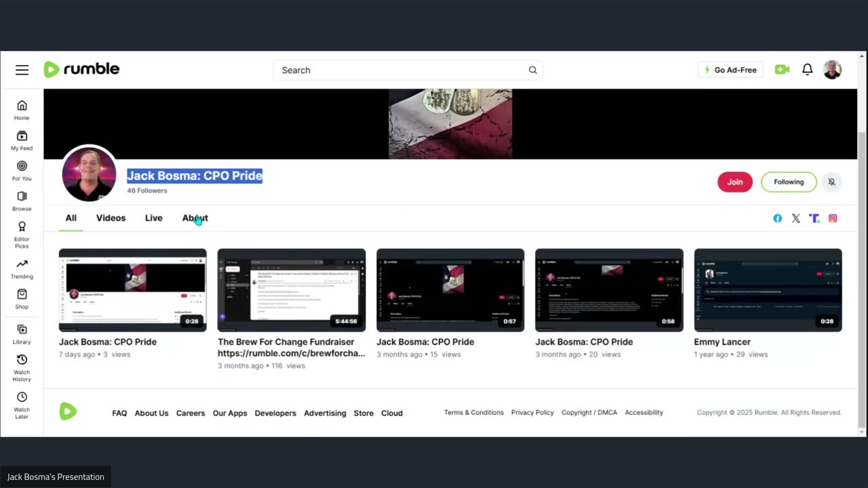
Task: Click the page vertical scrollbar
Action: coord(862,279)
